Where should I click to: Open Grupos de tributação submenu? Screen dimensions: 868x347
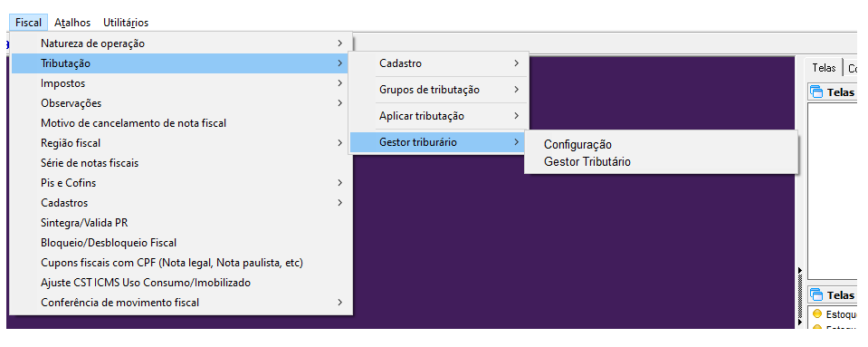click(439, 90)
